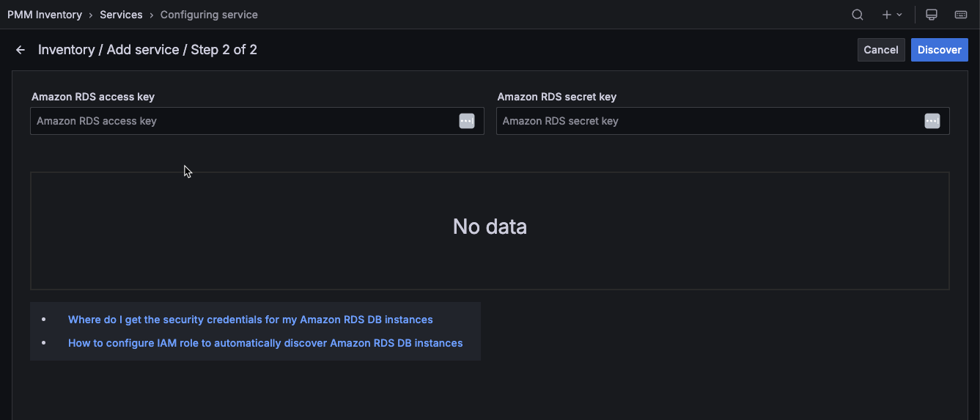Image resolution: width=980 pixels, height=420 pixels.
Task: Click the Amazon RDS secret key label
Action: point(557,97)
